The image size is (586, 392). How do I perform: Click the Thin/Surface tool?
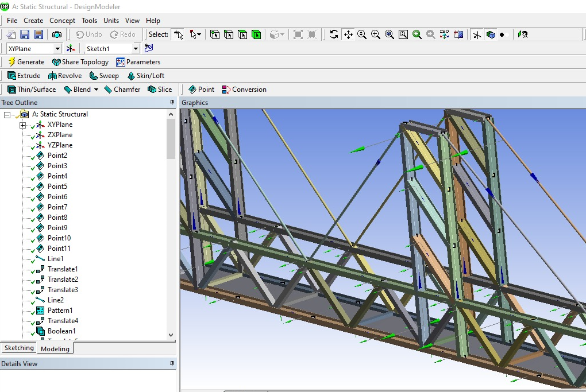(x=32, y=90)
